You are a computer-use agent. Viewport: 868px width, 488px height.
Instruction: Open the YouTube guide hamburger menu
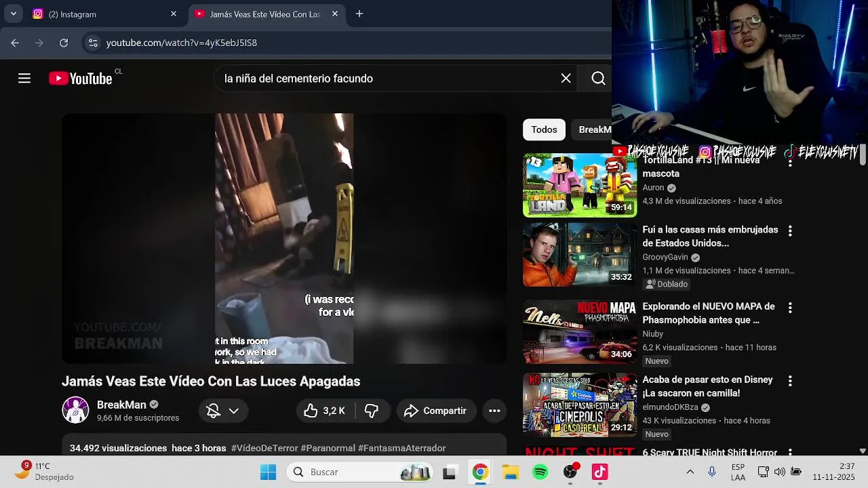click(x=24, y=79)
